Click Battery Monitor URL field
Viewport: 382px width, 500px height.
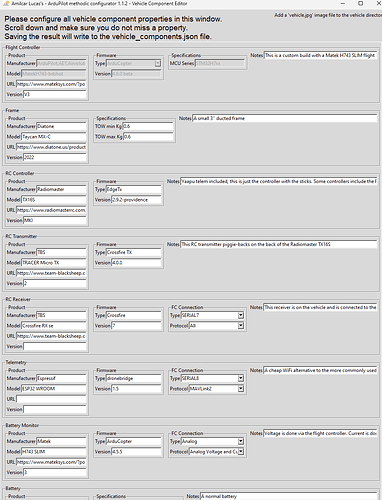coord(51,462)
